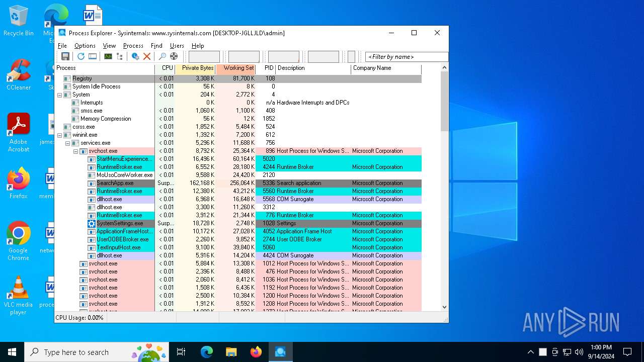
Task: Open the Options menu
Action: coord(85,46)
